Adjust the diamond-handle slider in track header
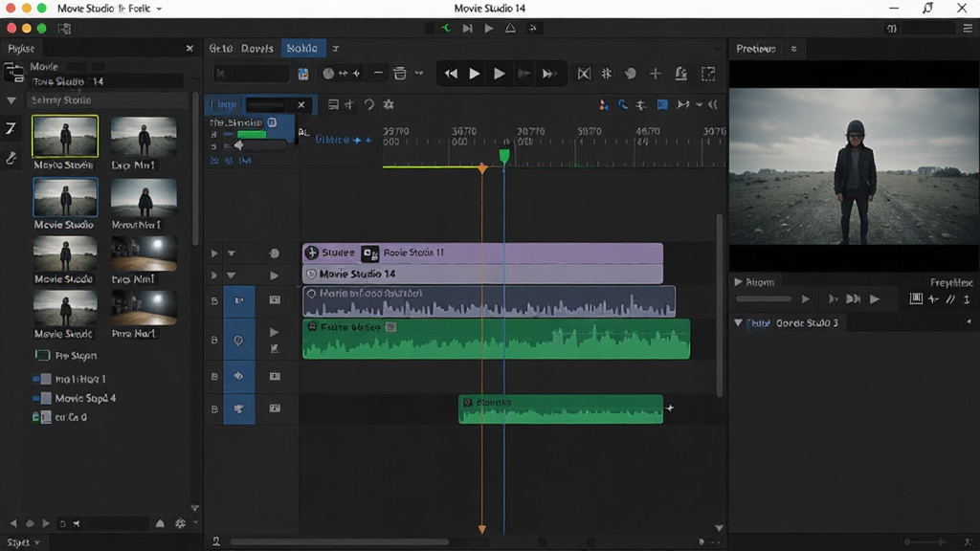The height and width of the screenshot is (551, 980). tap(260, 145)
